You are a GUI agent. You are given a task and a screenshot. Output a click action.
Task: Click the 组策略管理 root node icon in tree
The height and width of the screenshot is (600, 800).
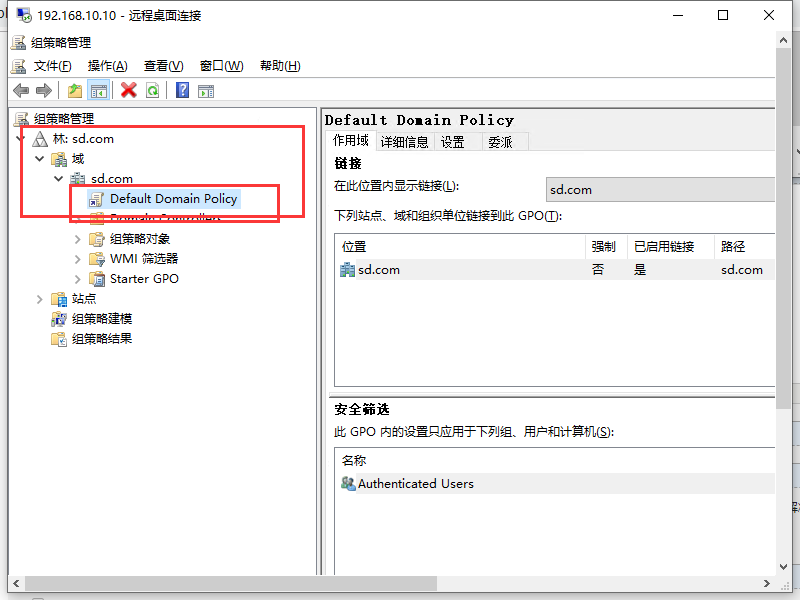click(x=21, y=119)
